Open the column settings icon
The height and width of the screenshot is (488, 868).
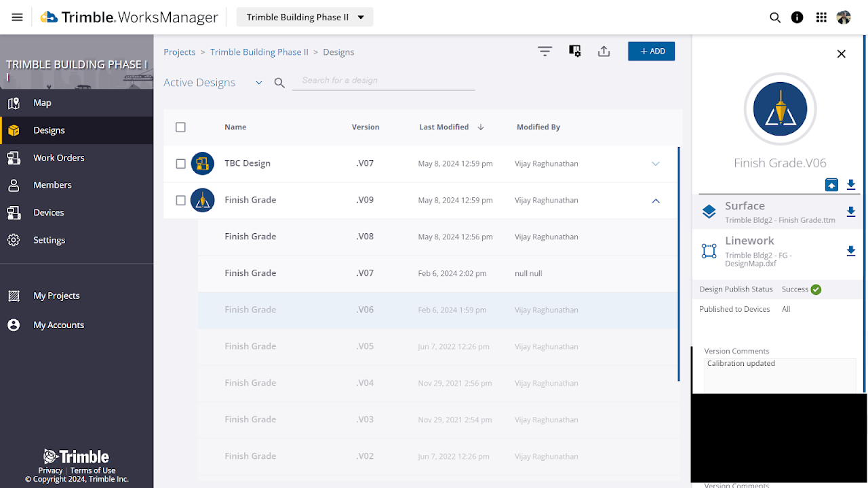pos(575,52)
